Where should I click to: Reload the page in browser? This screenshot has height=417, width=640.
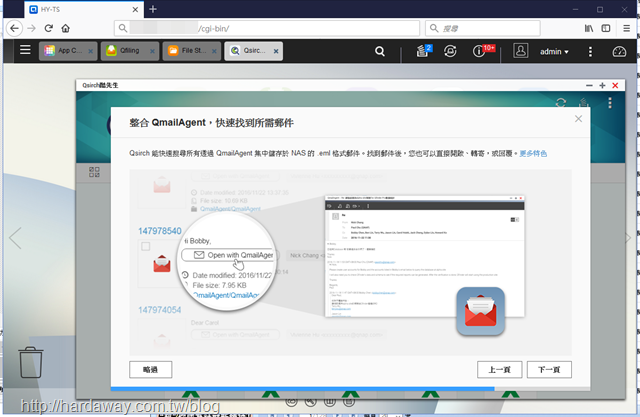click(x=49, y=28)
